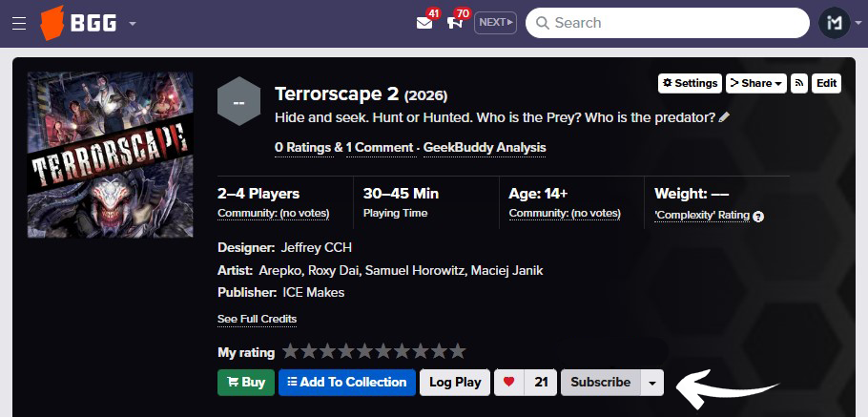868x417 pixels.
Task: Click the Edit button
Action: (826, 83)
